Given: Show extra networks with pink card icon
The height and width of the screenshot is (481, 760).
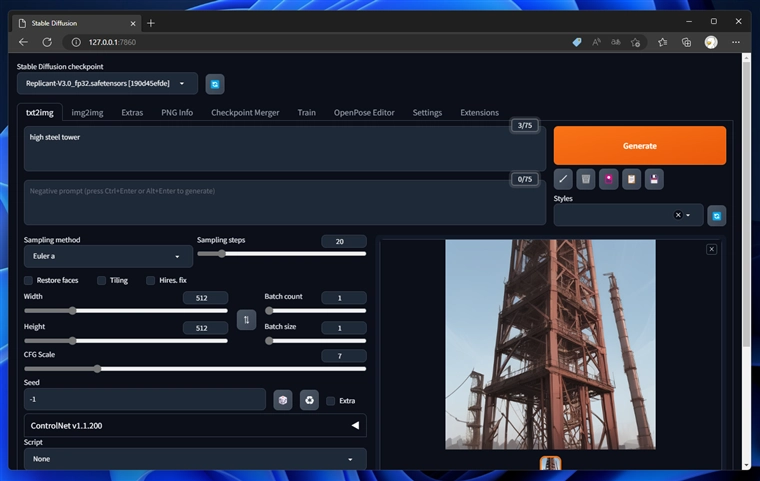Looking at the screenshot, I should point(608,179).
